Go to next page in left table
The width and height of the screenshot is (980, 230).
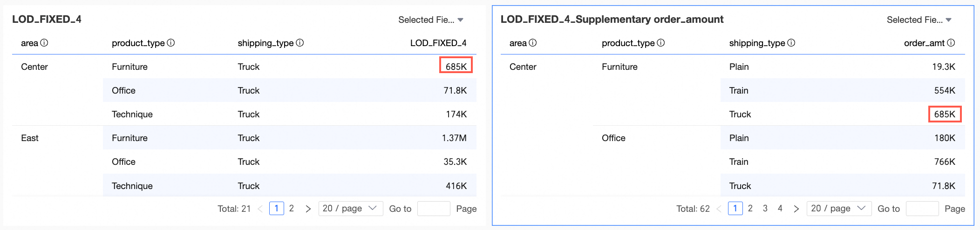click(308, 209)
